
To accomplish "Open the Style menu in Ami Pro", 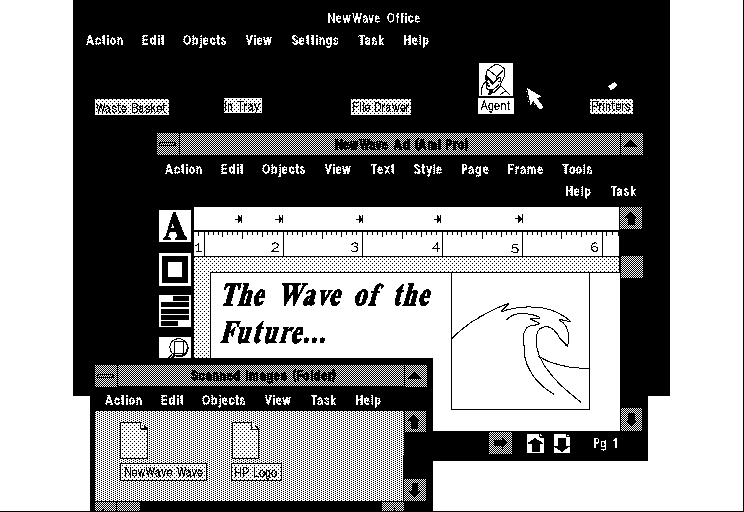I will pos(427,170).
